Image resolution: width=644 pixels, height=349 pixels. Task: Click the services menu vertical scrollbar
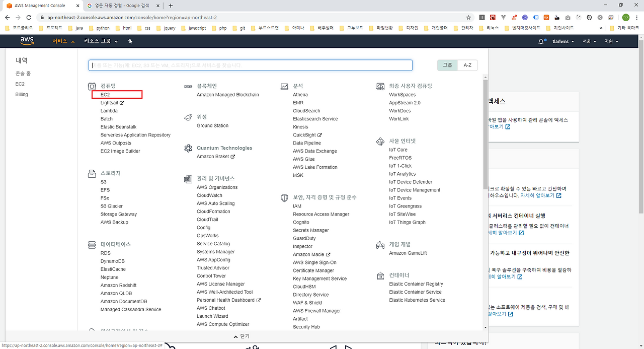[485, 133]
